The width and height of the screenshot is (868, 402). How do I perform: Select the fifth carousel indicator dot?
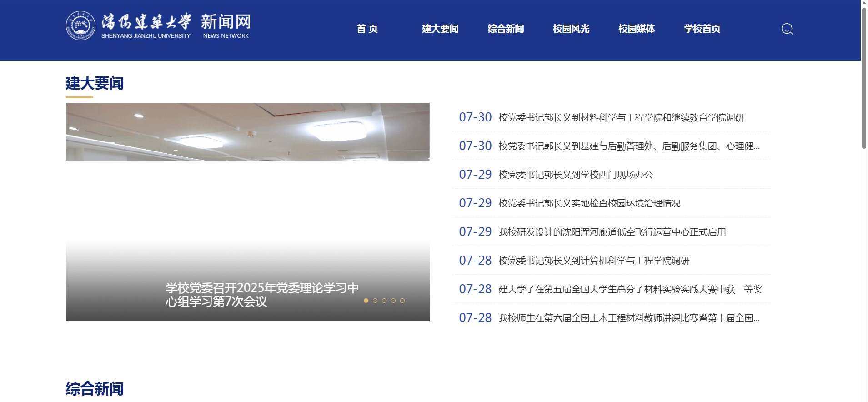402,301
